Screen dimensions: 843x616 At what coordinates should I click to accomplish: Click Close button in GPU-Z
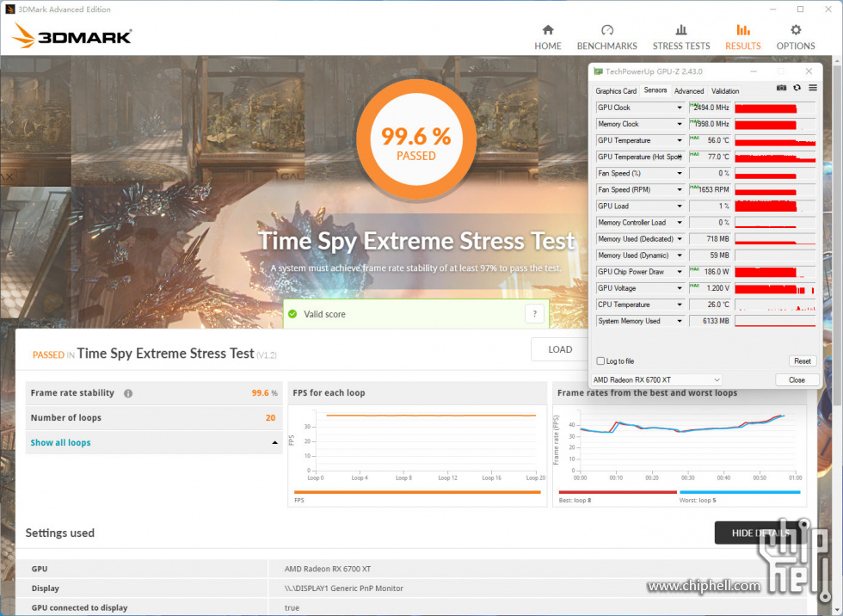(797, 379)
